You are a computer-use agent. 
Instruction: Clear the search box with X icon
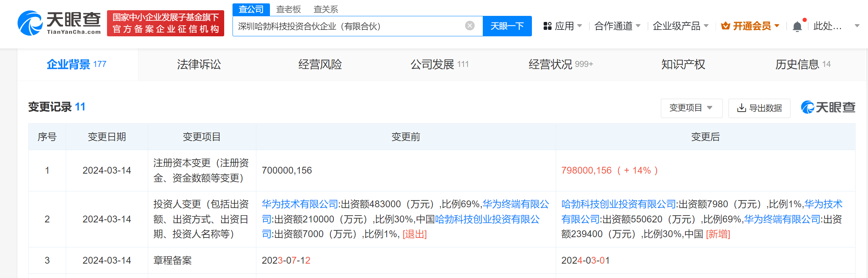tap(470, 26)
